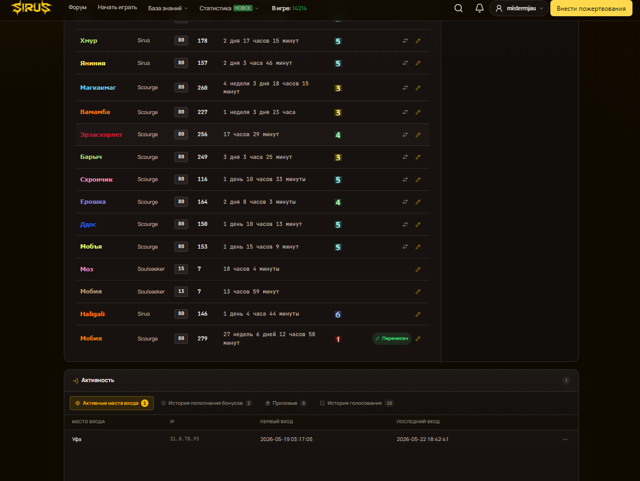Switch to История пополнения бонусов tab

207,403
